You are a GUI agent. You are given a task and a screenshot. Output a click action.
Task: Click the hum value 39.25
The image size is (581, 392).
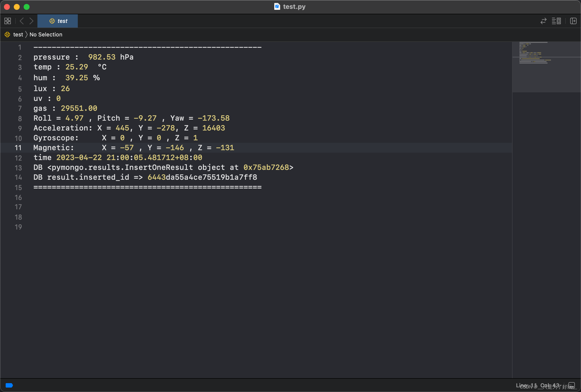(x=77, y=78)
